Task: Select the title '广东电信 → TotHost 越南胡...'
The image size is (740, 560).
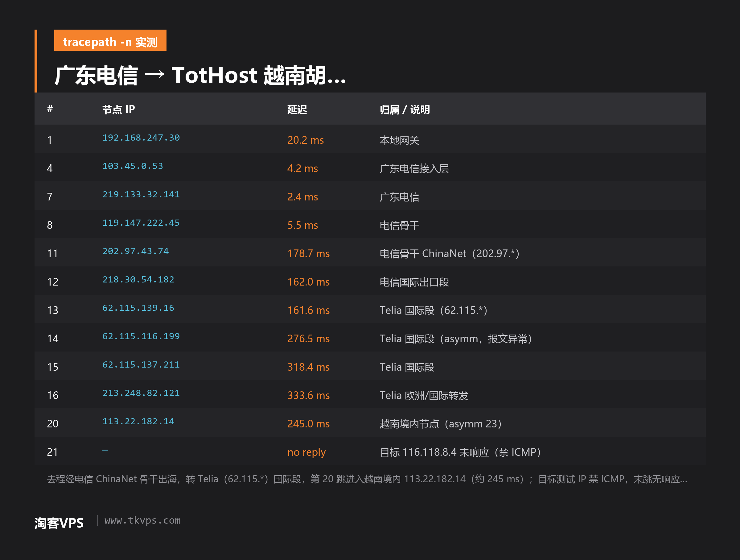Action: [200, 75]
